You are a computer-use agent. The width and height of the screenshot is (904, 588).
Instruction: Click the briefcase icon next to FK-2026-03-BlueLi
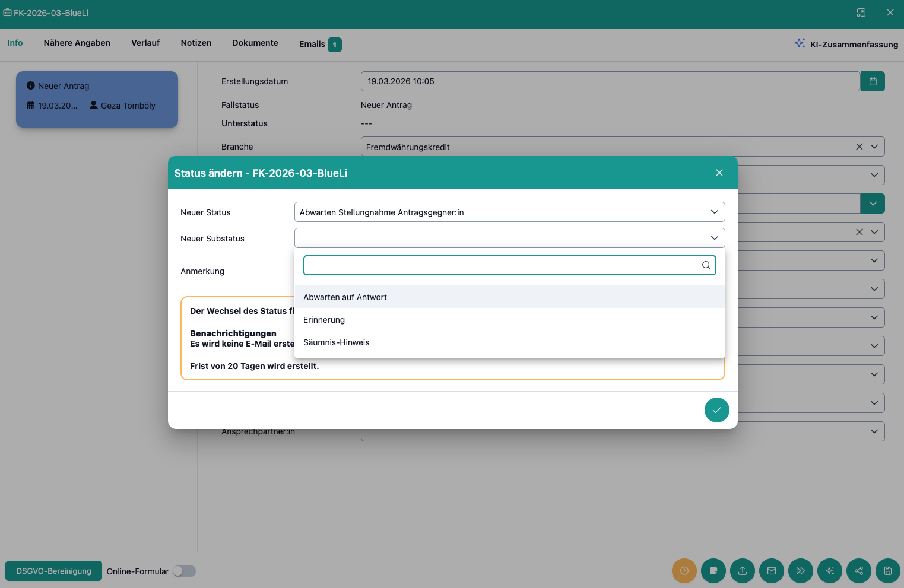7,12
